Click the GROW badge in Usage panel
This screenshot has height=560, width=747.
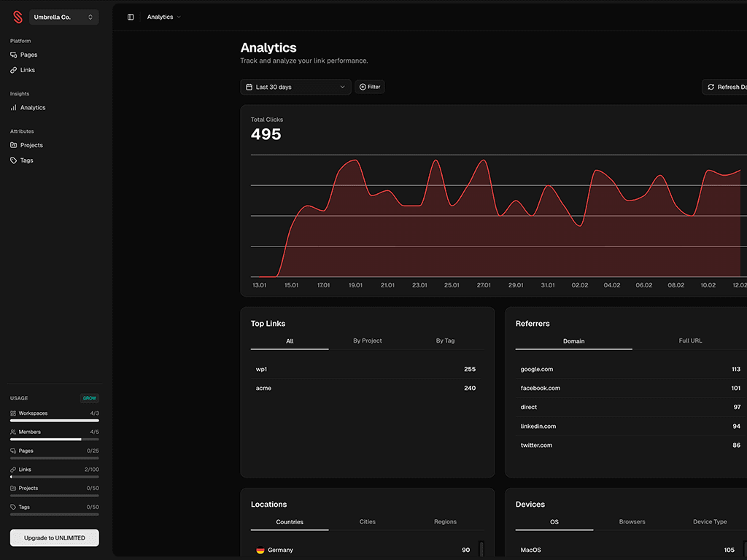point(89,398)
